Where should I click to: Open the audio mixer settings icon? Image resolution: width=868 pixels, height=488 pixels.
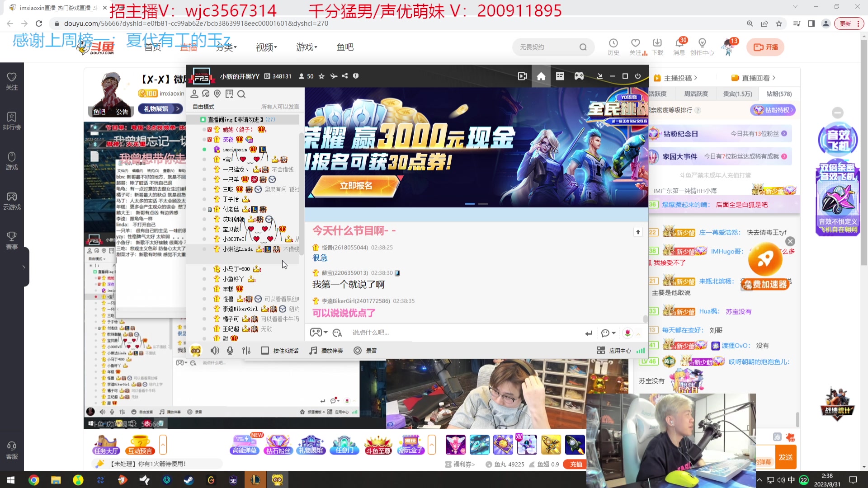click(246, 351)
